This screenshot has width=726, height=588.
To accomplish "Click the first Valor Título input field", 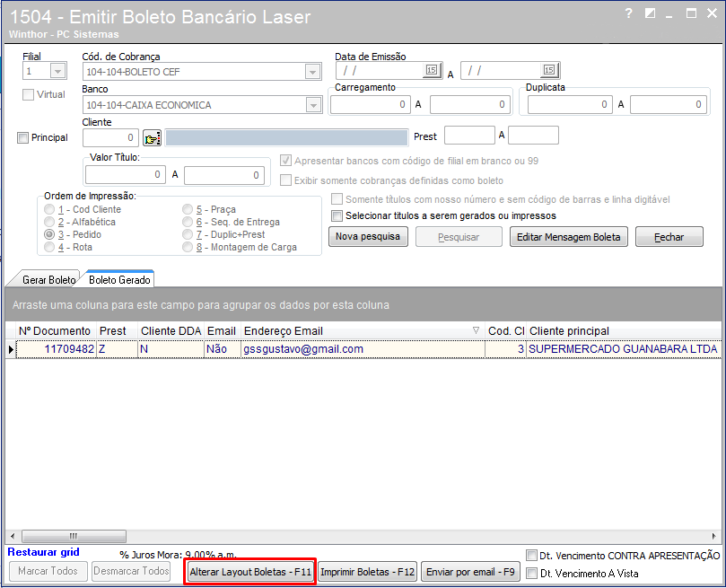I will coord(125,174).
